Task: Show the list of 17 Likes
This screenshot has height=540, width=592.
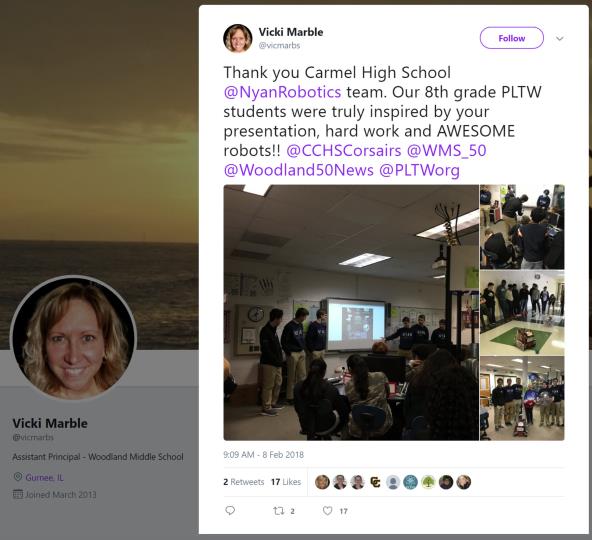Action: point(286,482)
